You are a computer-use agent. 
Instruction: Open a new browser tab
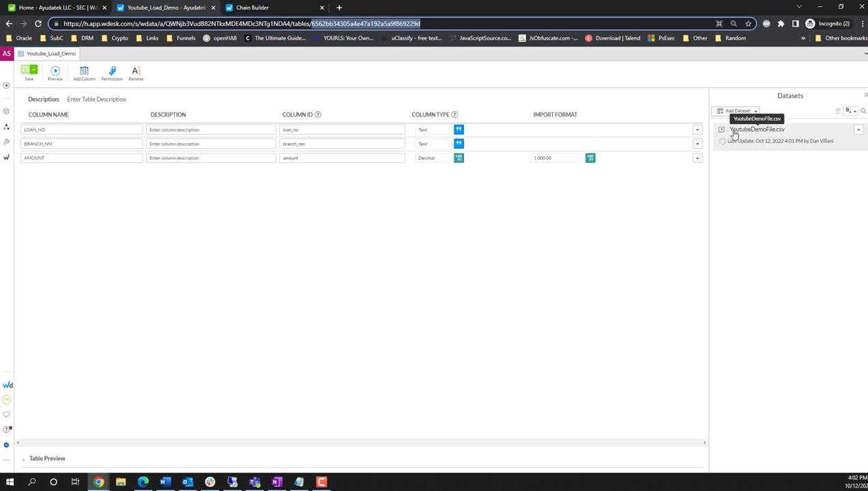pos(339,8)
